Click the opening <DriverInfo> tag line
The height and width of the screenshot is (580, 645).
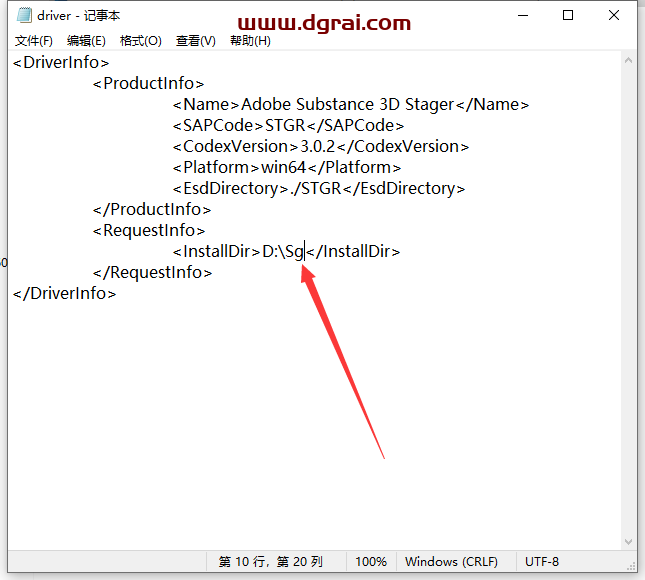click(x=61, y=63)
